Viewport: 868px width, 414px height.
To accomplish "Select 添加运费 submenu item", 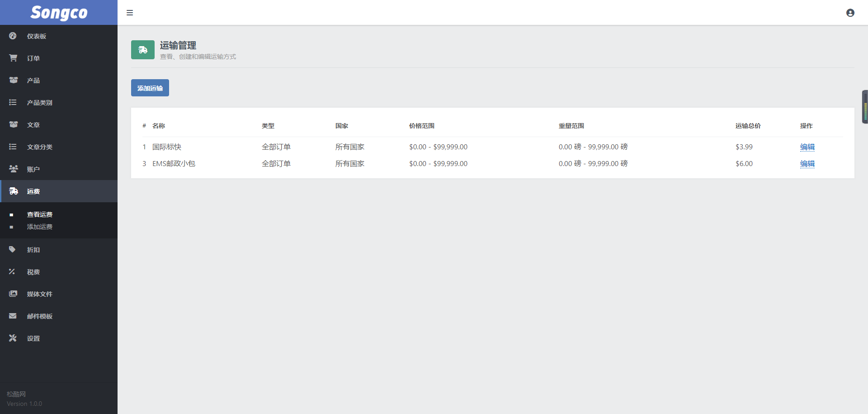I will pyautogui.click(x=40, y=227).
